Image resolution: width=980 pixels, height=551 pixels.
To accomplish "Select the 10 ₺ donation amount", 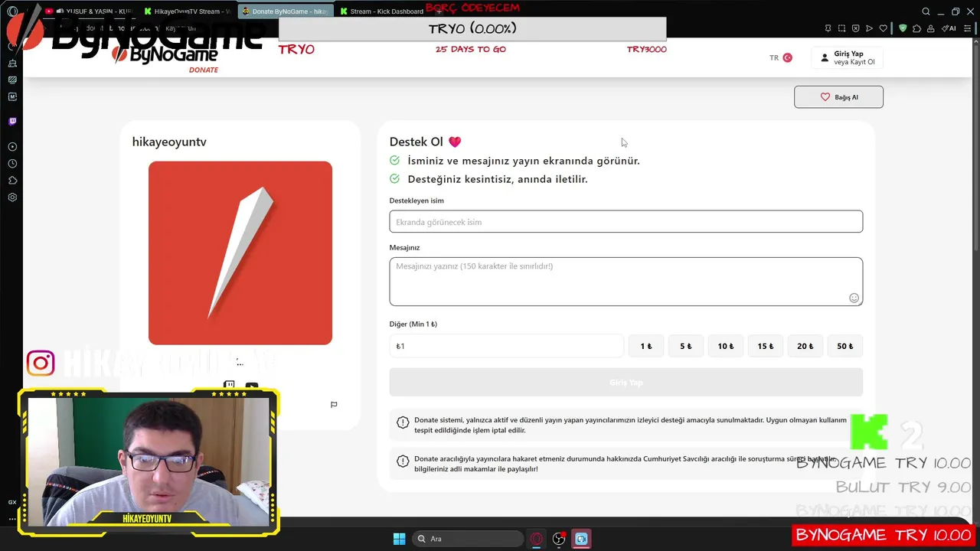I will pyautogui.click(x=725, y=346).
